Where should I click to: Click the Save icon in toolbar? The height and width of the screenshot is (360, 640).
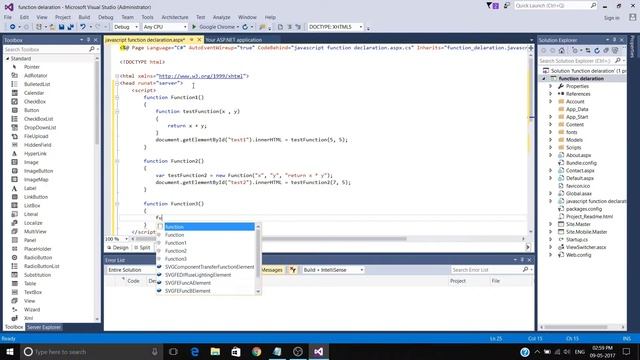click(x=61, y=27)
